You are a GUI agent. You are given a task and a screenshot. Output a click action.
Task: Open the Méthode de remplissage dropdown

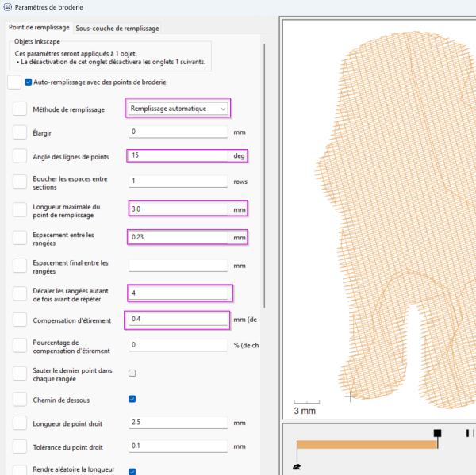[178, 109]
